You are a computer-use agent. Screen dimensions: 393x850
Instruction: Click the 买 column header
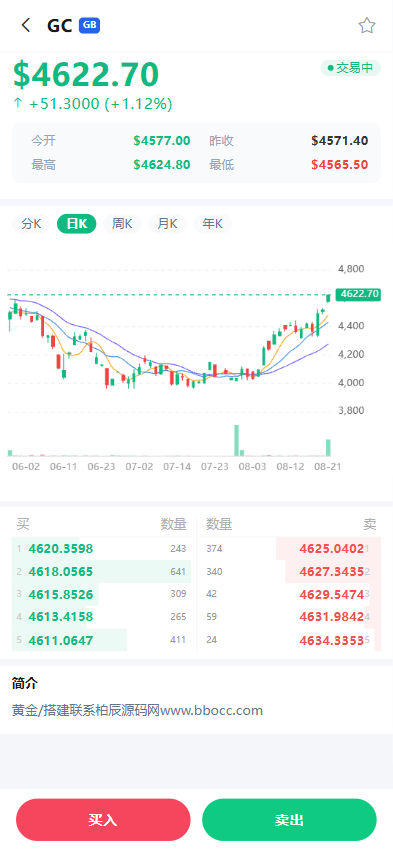pyautogui.click(x=23, y=524)
